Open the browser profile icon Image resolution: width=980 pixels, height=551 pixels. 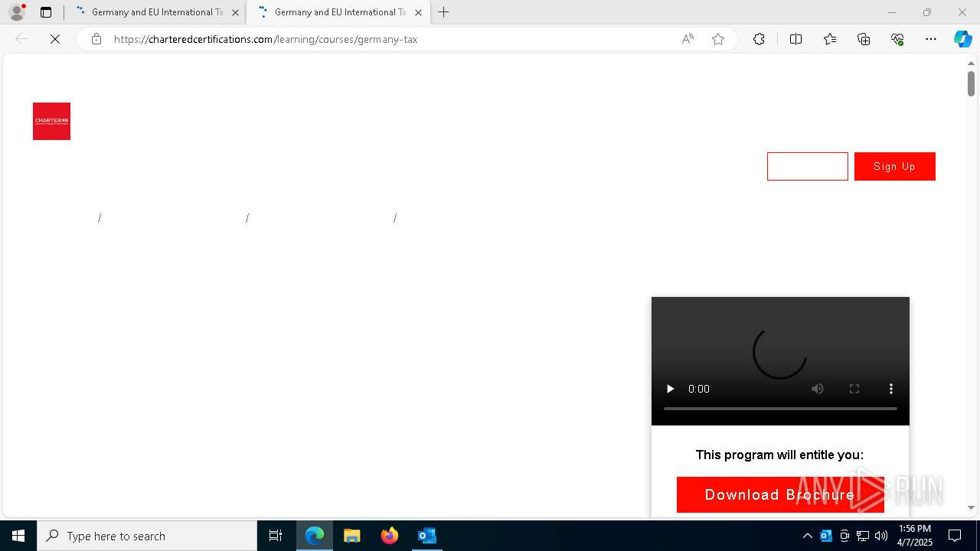coord(17,12)
